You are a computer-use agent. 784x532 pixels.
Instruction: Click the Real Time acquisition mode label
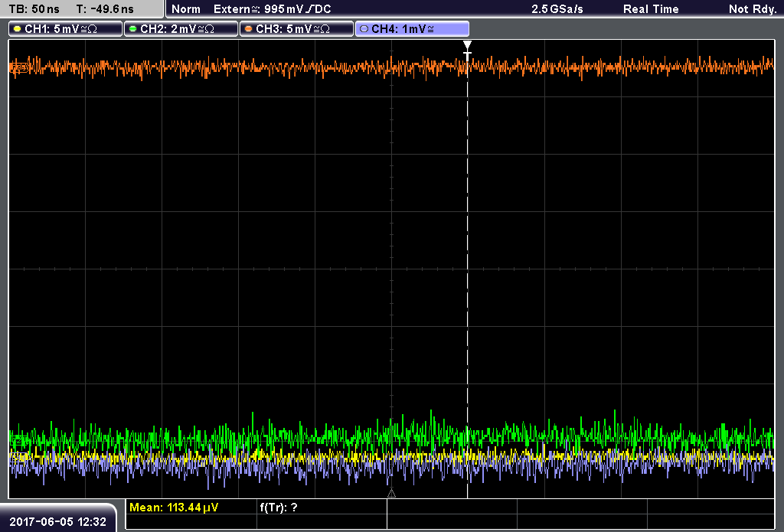pos(651,9)
